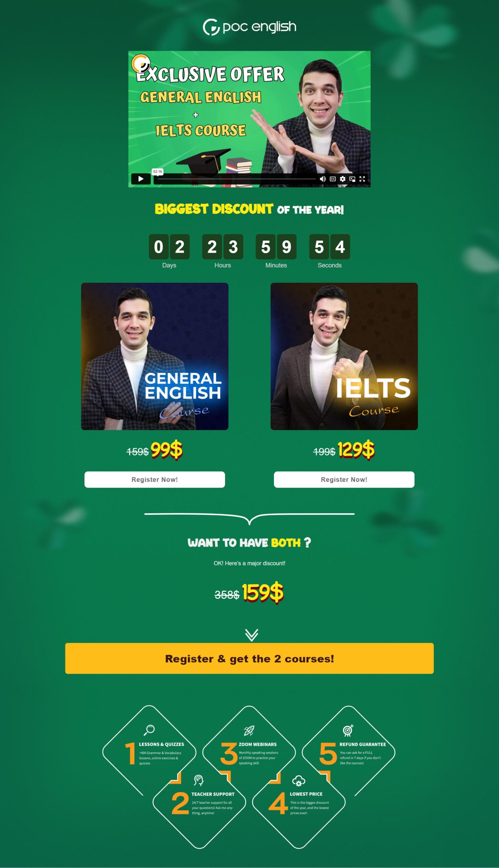The height and width of the screenshot is (868, 499).
Task: Expand video to fullscreen
Action: tap(362, 179)
